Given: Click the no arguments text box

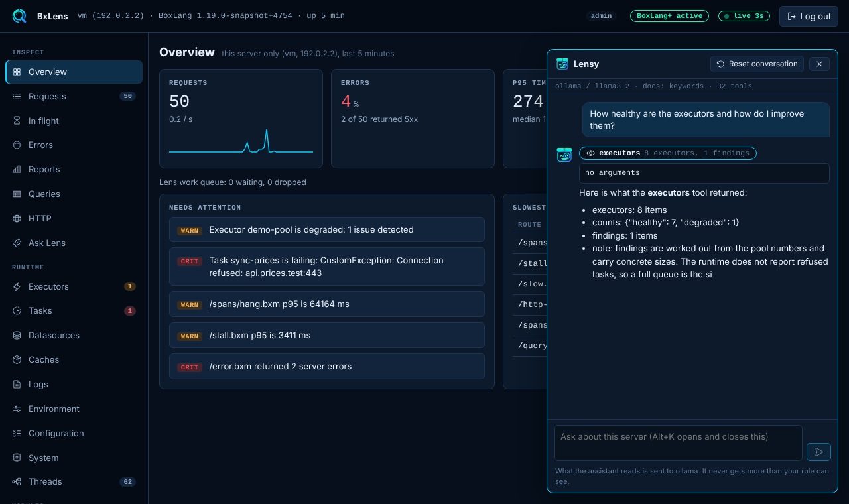Looking at the screenshot, I should pos(704,173).
